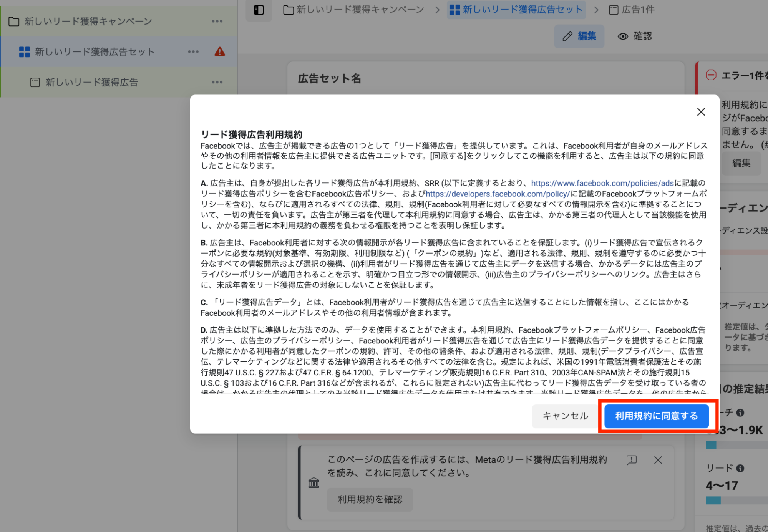The height and width of the screenshot is (532, 768).
Task: Open the facebook.com/policies/ads link
Action: [x=602, y=183]
